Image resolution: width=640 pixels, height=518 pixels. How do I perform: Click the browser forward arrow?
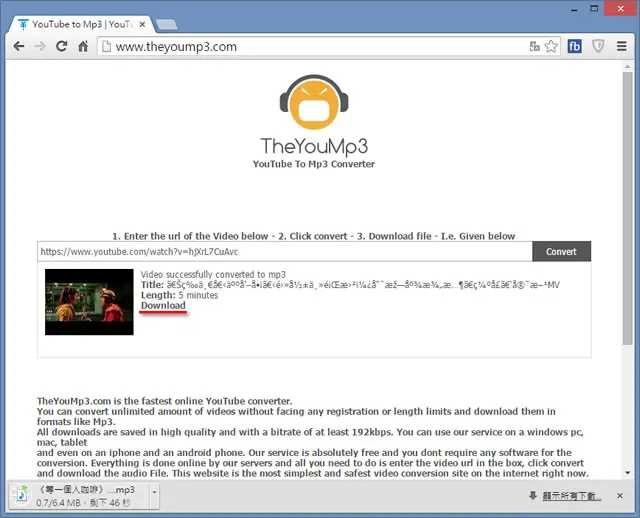[40, 47]
